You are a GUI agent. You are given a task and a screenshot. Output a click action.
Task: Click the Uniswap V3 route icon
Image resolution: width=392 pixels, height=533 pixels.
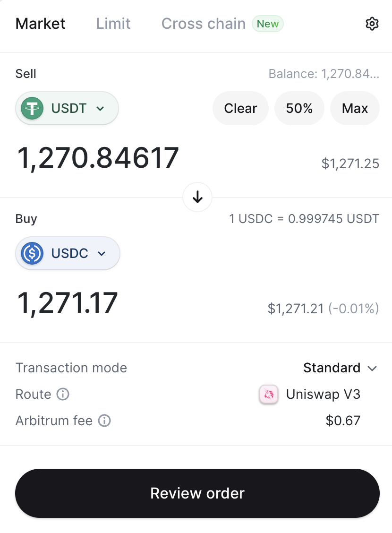click(269, 394)
